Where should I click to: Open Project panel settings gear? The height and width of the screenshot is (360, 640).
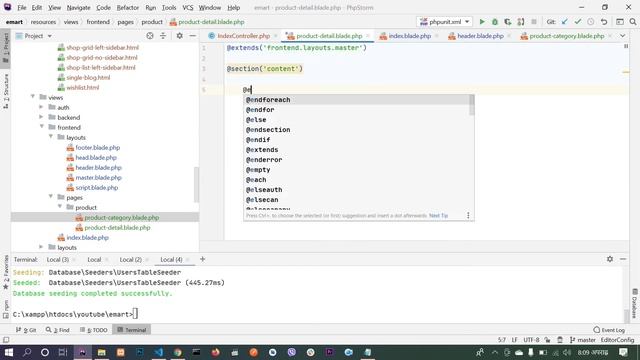coord(179,36)
